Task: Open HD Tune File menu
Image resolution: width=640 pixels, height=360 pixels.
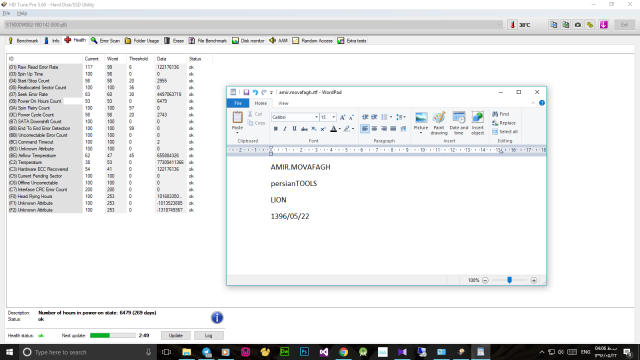Action: click(x=7, y=13)
